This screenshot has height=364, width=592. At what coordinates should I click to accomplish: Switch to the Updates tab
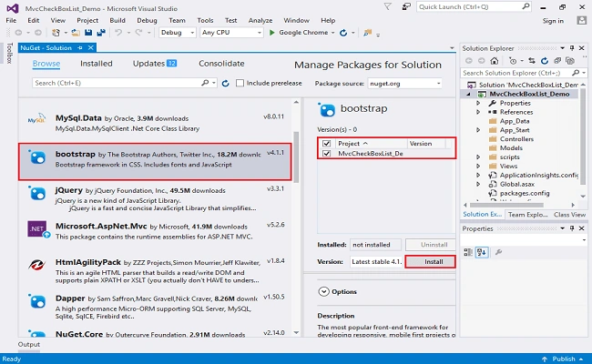click(x=155, y=64)
